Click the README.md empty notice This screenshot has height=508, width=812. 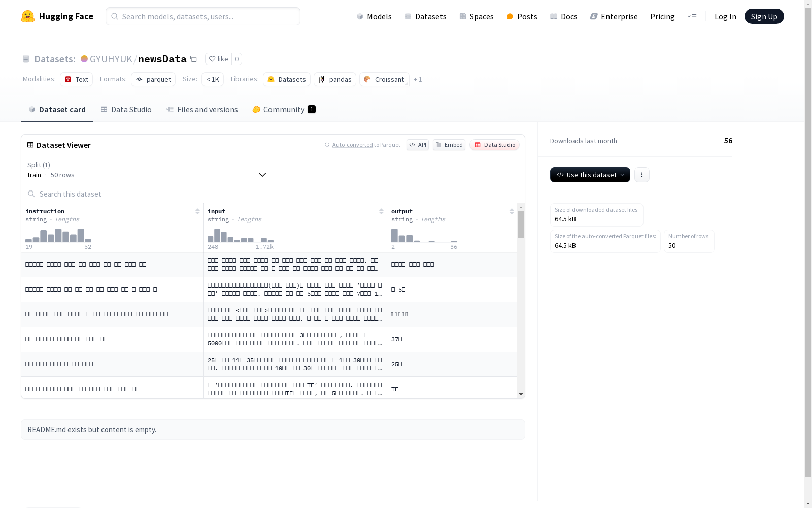(x=273, y=430)
